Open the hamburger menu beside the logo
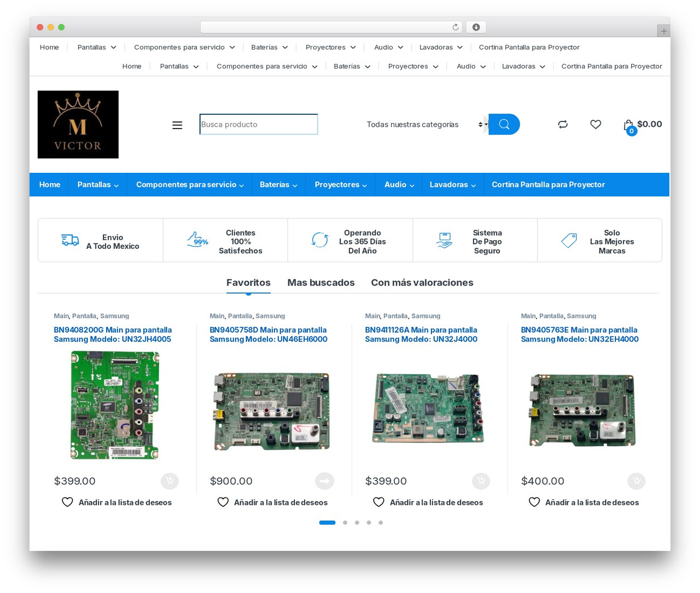Viewport: 700px width, 593px height. coord(177,125)
